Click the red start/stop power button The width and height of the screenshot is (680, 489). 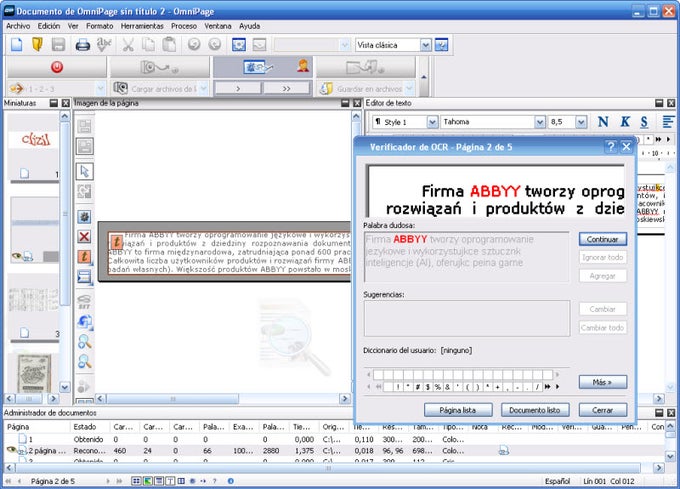coord(57,67)
